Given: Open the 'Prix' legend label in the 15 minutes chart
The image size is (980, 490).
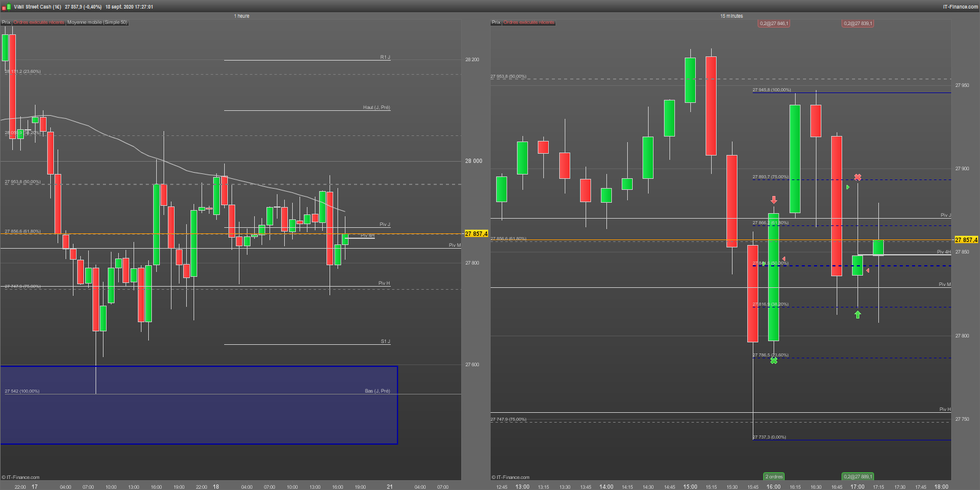Looking at the screenshot, I should 496,23.
